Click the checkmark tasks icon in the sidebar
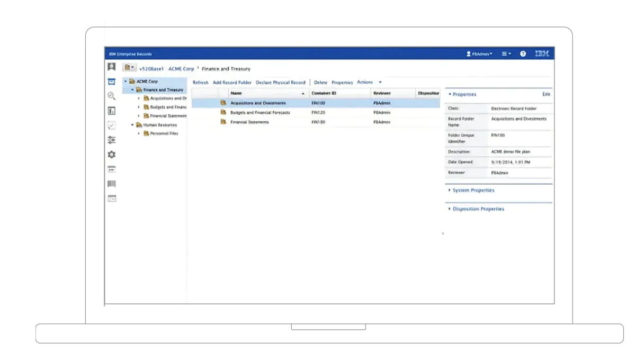The height and width of the screenshot is (362, 644). click(x=112, y=124)
